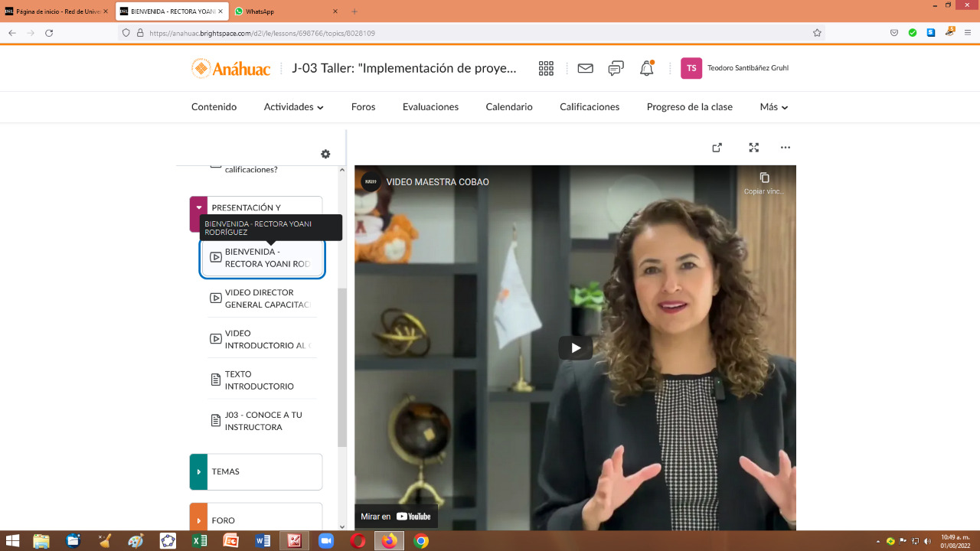Play the VIDEO MAESTRA COBAO video
Viewport: 980px width, 551px height.
coord(575,347)
